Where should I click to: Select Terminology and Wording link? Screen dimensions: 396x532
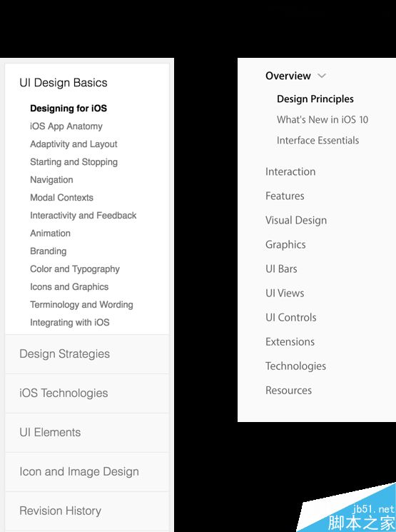(81, 305)
